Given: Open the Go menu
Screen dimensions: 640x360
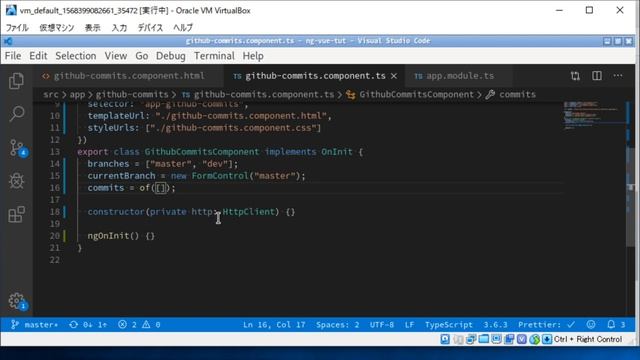Looking at the screenshot, I should [142, 56].
